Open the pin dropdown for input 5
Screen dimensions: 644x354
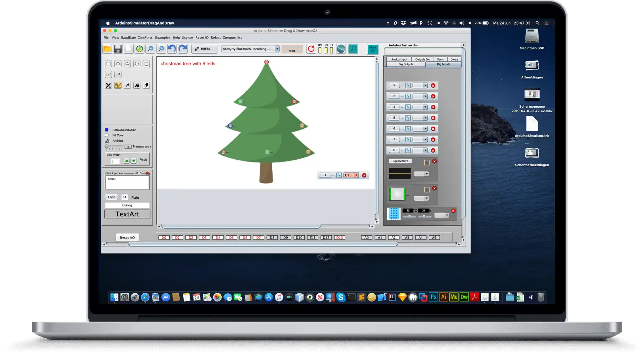tap(420, 118)
